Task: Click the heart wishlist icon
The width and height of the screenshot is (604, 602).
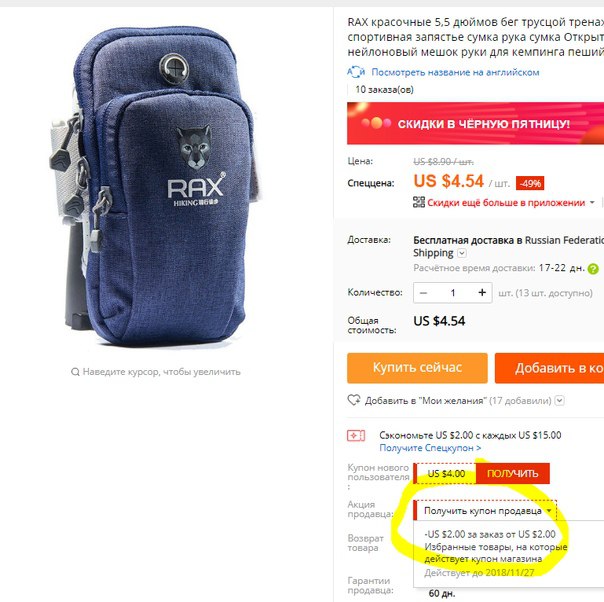Action: (354, 400)
